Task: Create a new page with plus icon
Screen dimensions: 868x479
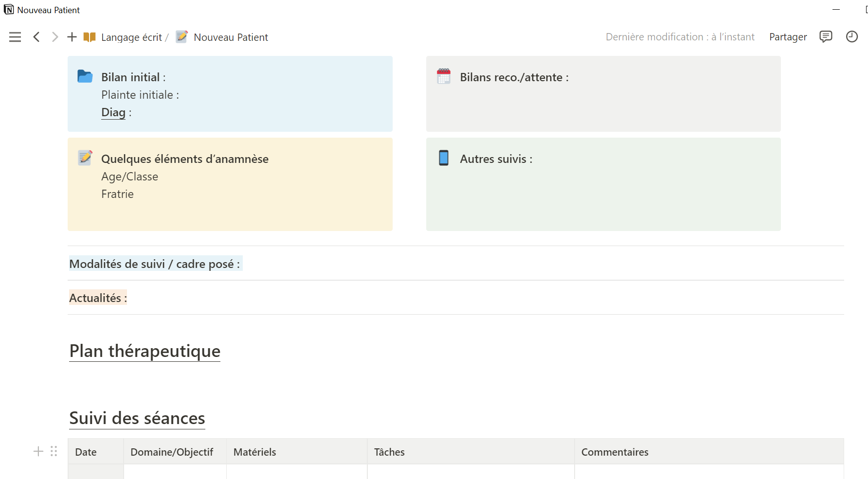Action: 72,37
